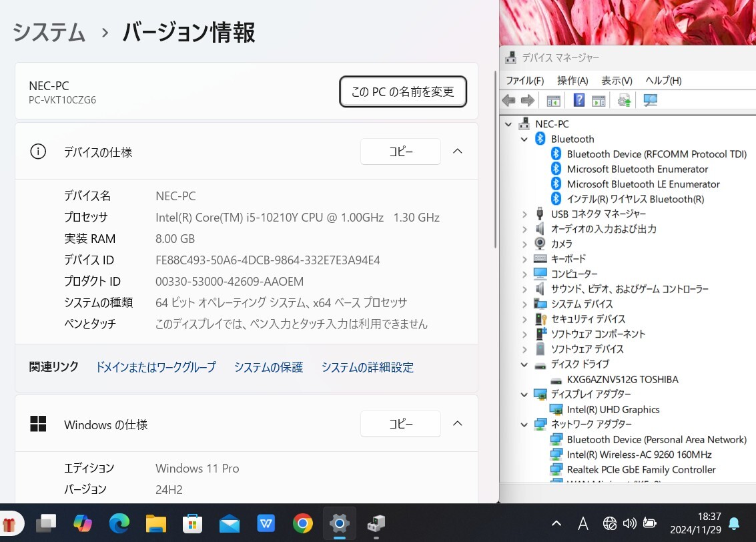This screenshot has height=542, width=756.
Task: Collapse the NEC-PC root node in Device Manager
Action: (x=508, y=124)
